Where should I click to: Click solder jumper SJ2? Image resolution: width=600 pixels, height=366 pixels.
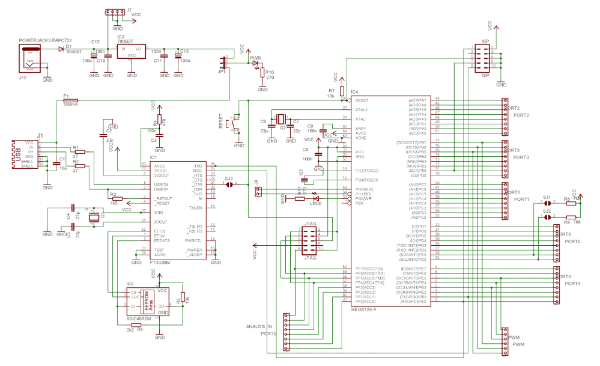point(547,217)
